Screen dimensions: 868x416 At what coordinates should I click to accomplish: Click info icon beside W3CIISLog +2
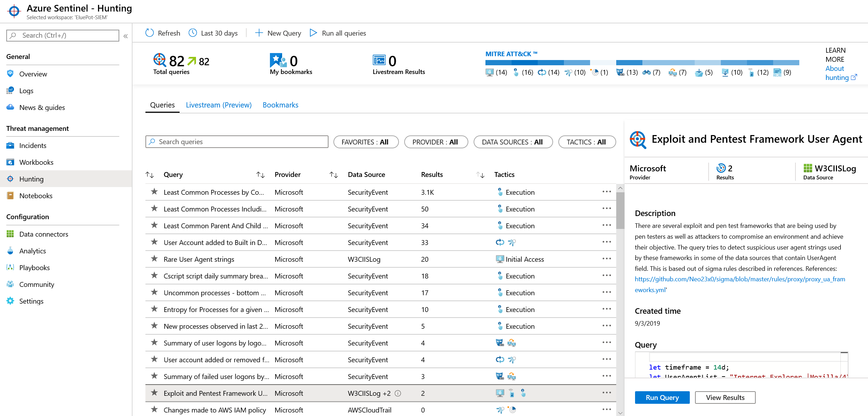point(398,393)
